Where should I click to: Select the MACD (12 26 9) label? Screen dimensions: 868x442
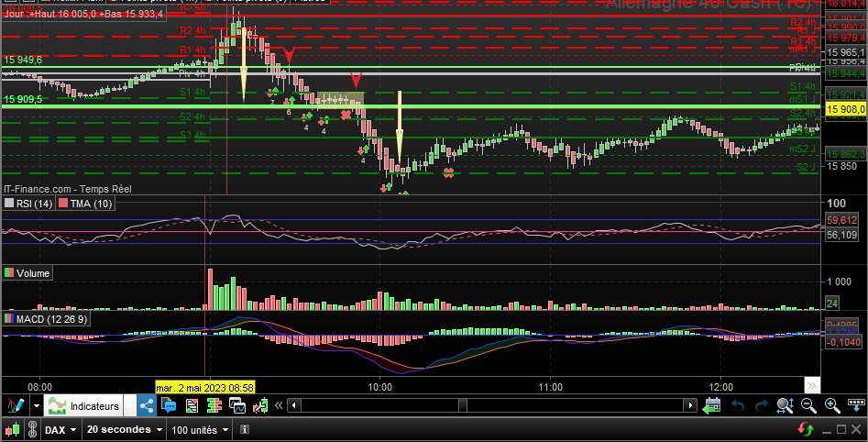(51, 319)
